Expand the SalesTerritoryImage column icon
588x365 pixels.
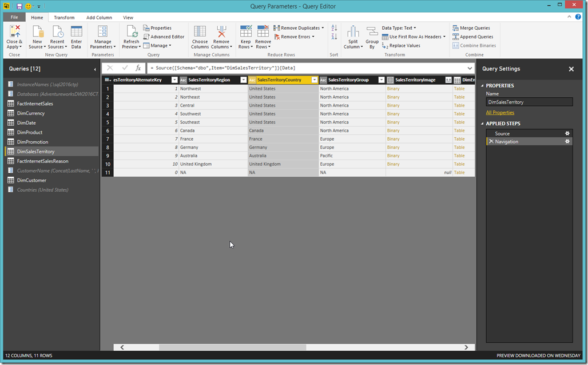pos(448,80)
